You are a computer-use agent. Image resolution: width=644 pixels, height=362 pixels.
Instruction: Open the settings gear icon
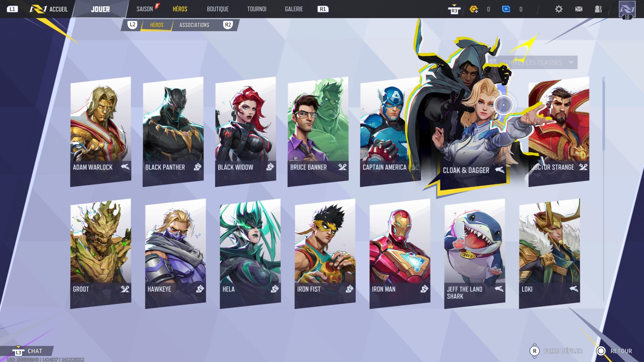tap(558, 9)
